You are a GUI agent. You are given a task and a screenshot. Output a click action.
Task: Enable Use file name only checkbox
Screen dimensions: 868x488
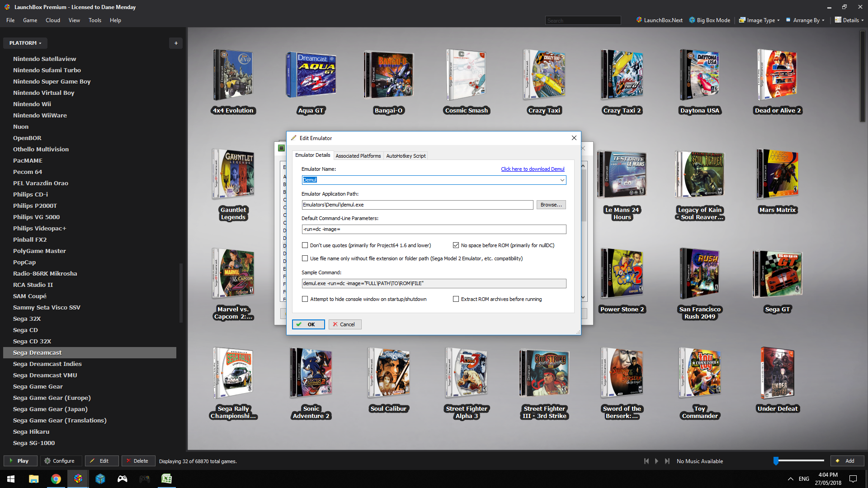(x=305, y=258)
